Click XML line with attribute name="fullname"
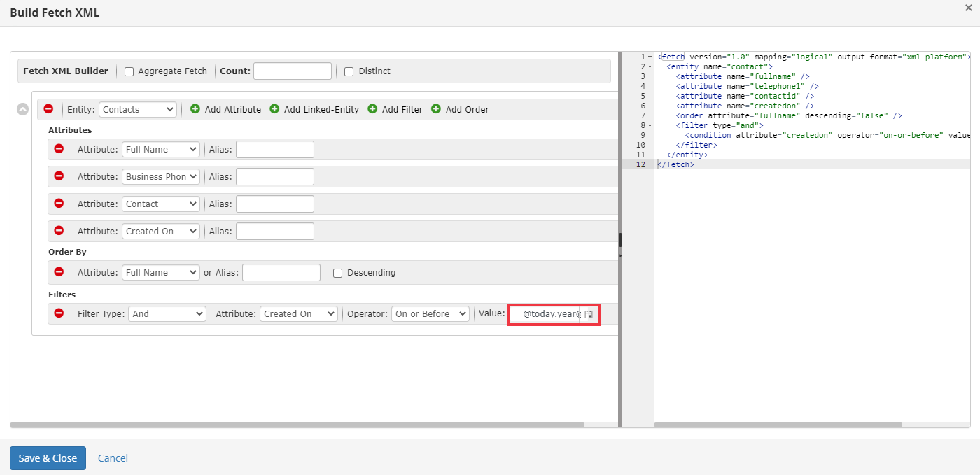The image size is (980, 475). point(743,76)
